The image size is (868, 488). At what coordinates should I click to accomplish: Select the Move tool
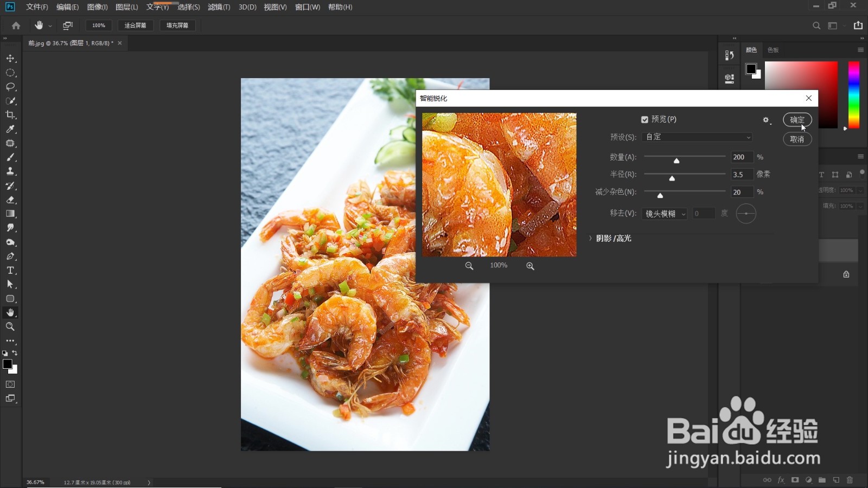(x=10, y=58)
